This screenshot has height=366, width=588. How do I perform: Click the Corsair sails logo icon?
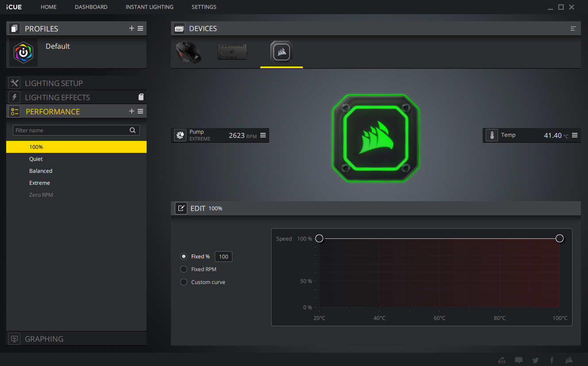tap(569, 360)
